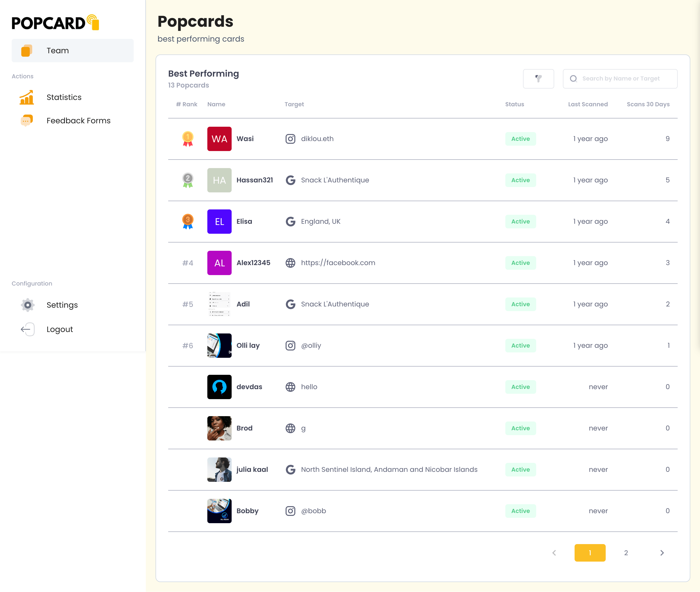Click globe icon in Alex12345 row
The height and width of the screenshot is (592, 700).
point(290,263)
